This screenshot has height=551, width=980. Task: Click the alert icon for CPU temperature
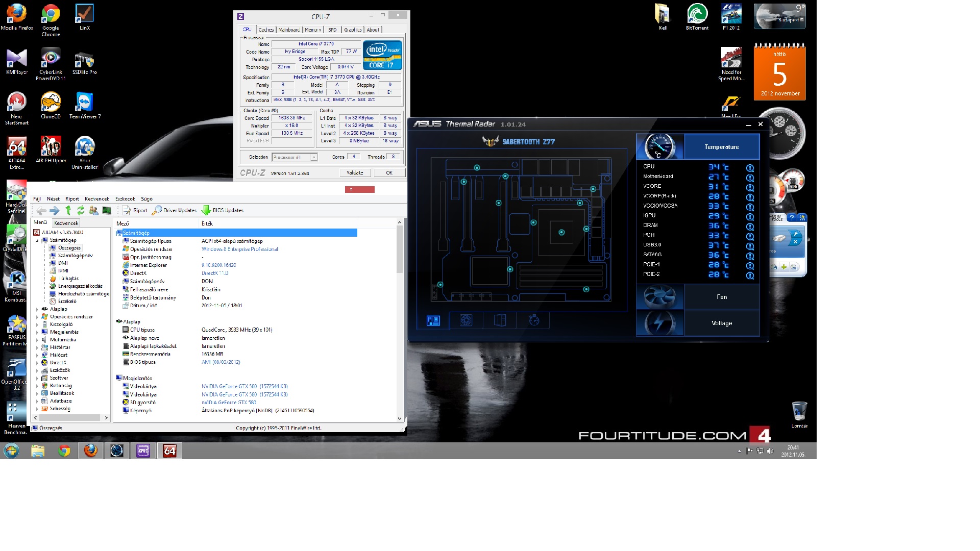750,167
